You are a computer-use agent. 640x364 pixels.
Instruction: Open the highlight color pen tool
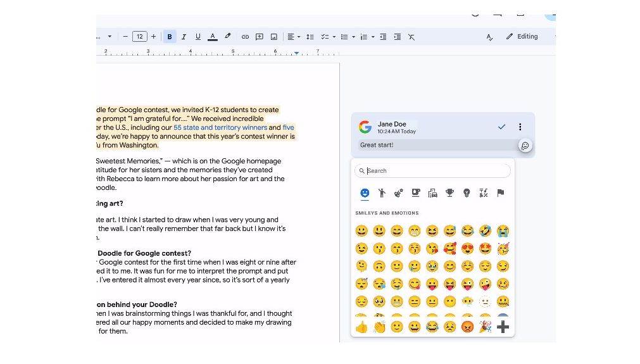[x=228, y=37]
